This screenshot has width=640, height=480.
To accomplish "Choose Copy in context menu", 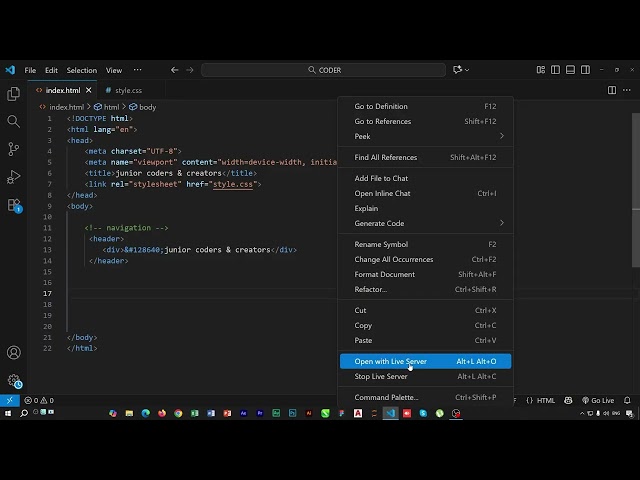I will [x=425, y=325].
